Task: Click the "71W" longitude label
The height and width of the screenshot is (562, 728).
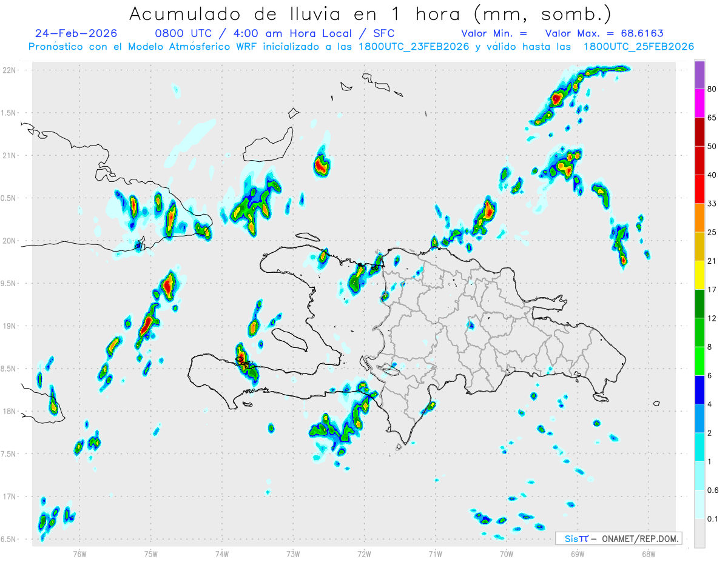Action: [x=435, y=553]
